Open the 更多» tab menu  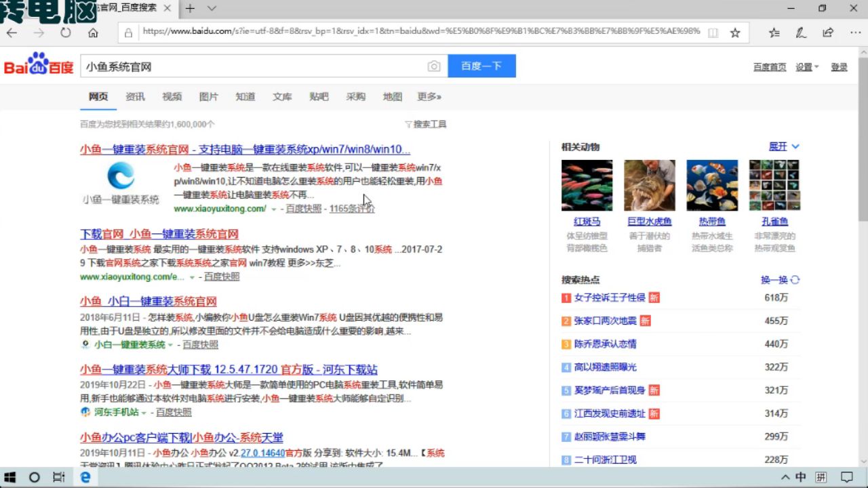[x=429, y=97]
